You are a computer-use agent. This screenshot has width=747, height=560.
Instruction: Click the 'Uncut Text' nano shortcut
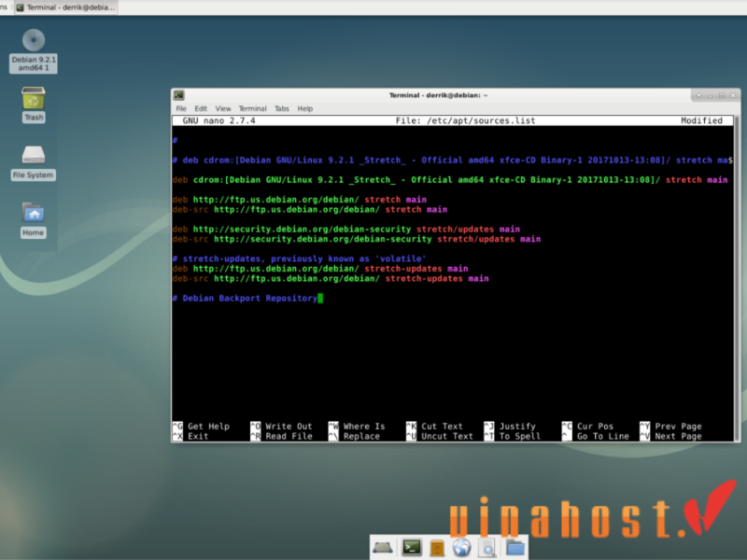tap(440, 436)
